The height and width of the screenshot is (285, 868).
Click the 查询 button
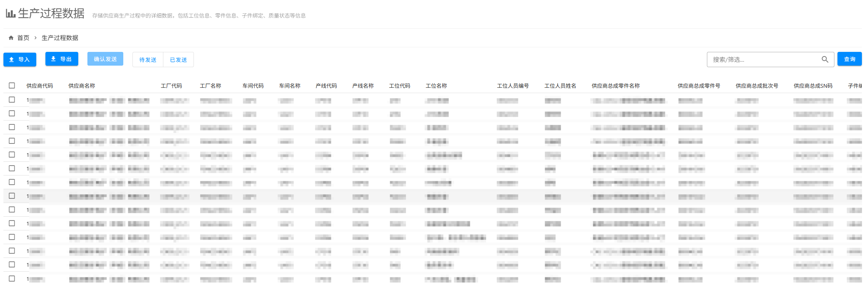[849, 59]
